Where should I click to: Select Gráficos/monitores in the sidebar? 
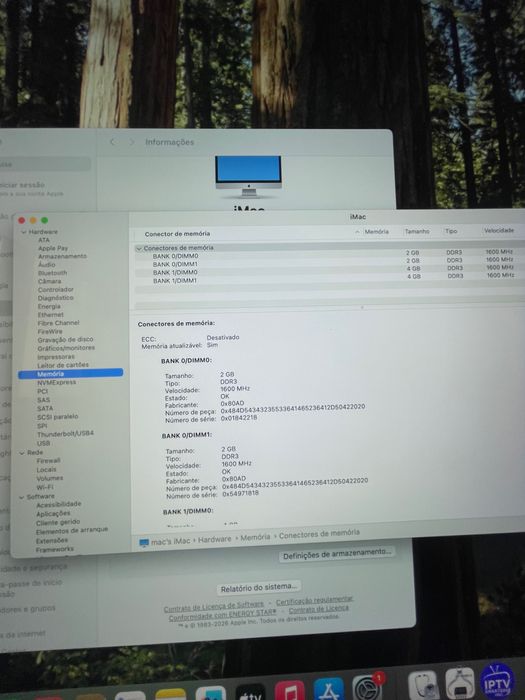pos(66,348)
